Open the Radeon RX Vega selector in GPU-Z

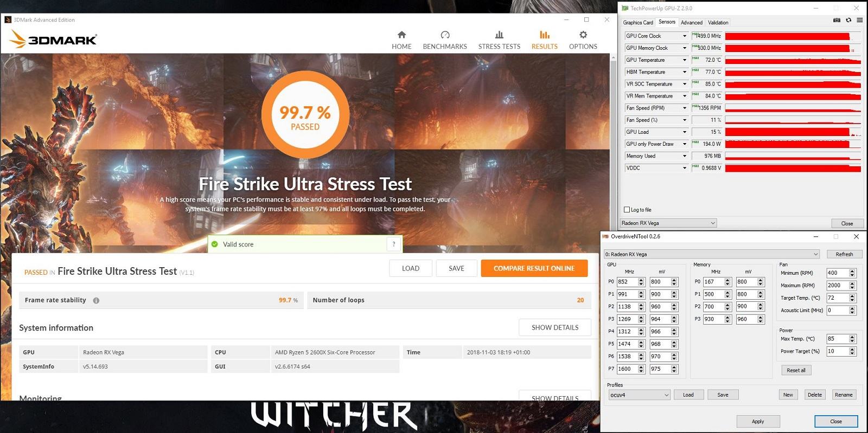(x=668, y=223)
